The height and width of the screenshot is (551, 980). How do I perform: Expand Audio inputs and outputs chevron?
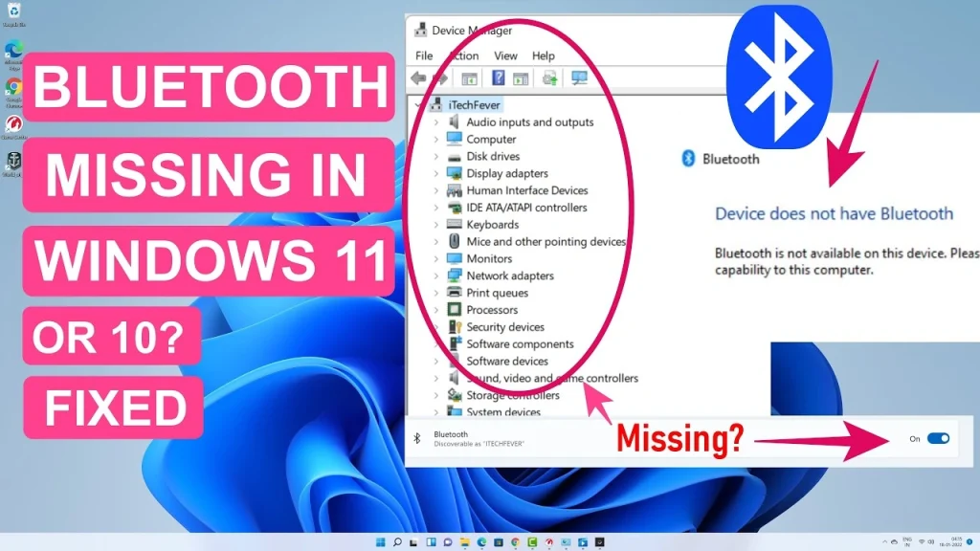pyautogui.click(x=436, y=122)
